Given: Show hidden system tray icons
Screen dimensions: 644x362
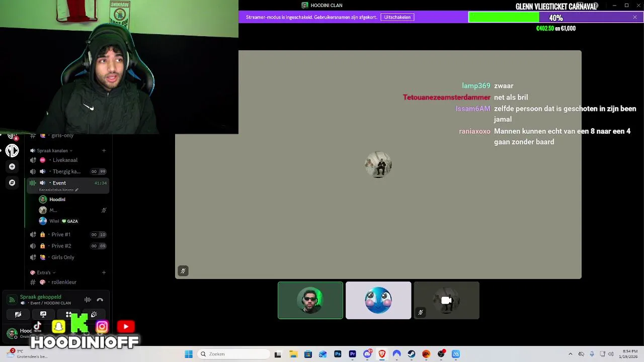Looking at the screenshot, I should (570, 354).
